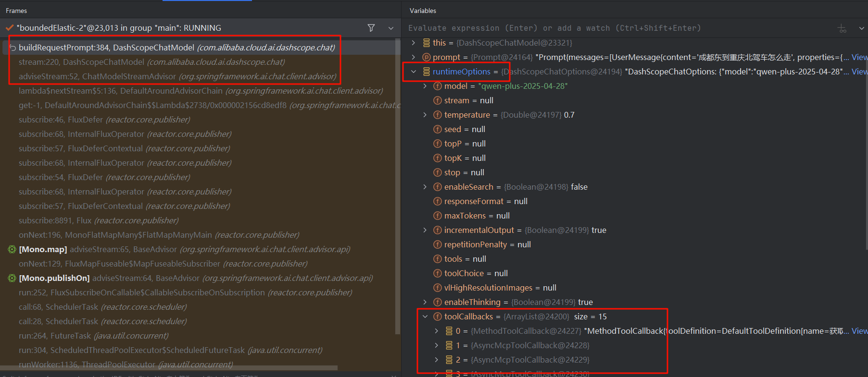Viewport: 868px width, 377px height.
Task: Click the [Mono.map] async stack trace icon
Action: click(x=12, y=249)
